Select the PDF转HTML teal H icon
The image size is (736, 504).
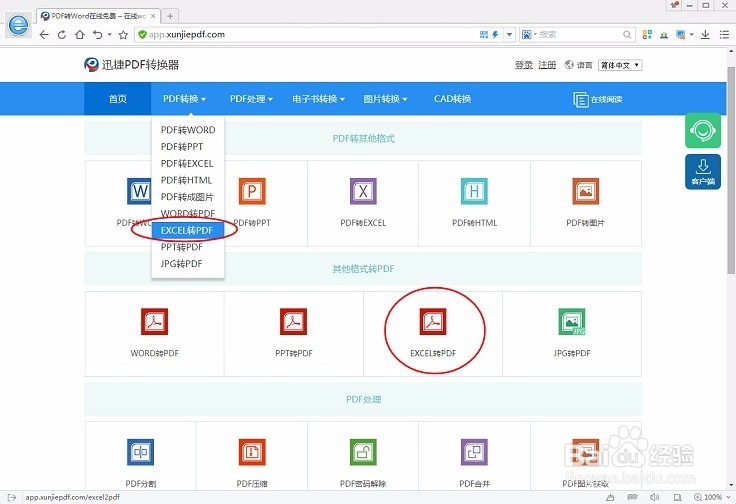[x=474, y=191]
